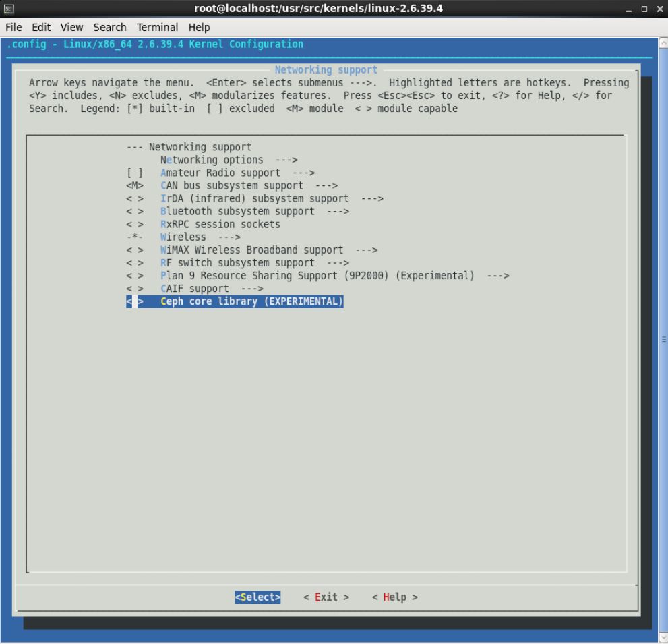Screen dimensions: 668x644
Task: Select Amateur Radio support entry
Action: click(220, 173)
